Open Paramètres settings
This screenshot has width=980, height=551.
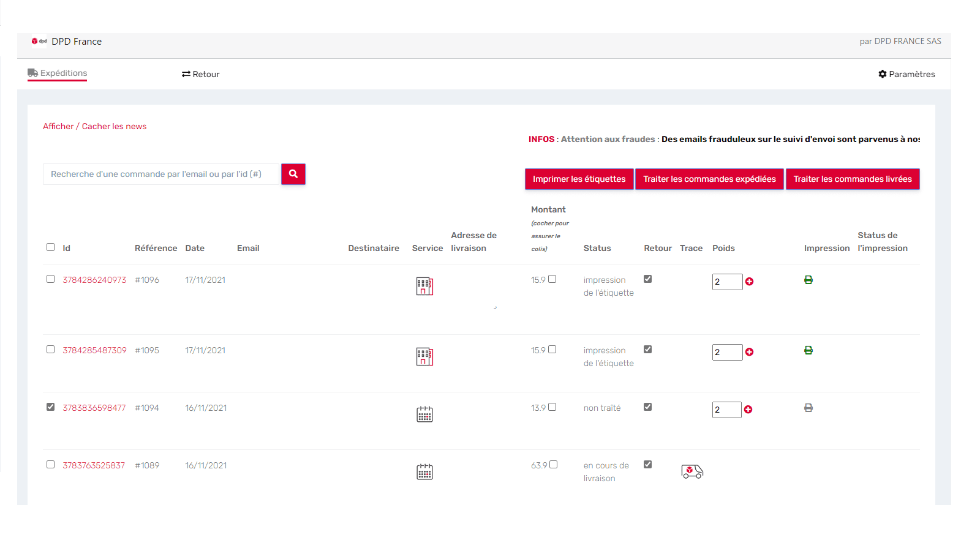pos(907,74)
